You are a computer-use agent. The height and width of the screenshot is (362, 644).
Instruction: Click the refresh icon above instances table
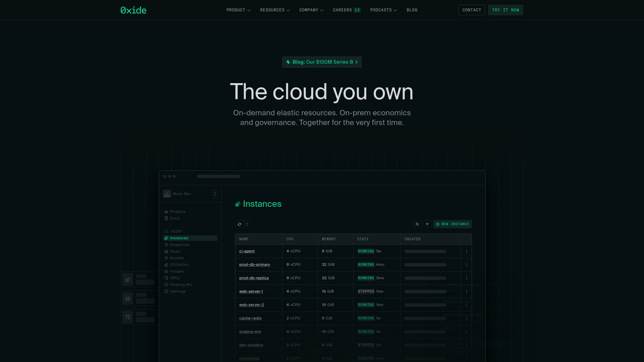pos(239,224)
